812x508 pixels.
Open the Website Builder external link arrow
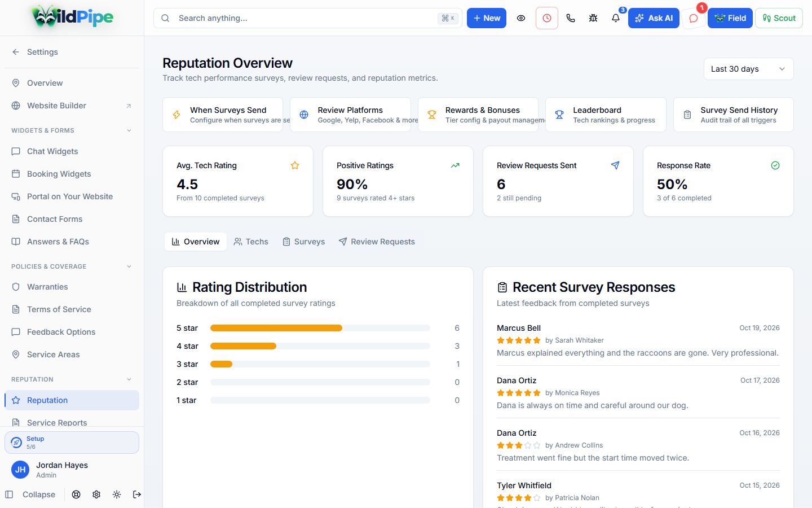click(x=129, y=106)
